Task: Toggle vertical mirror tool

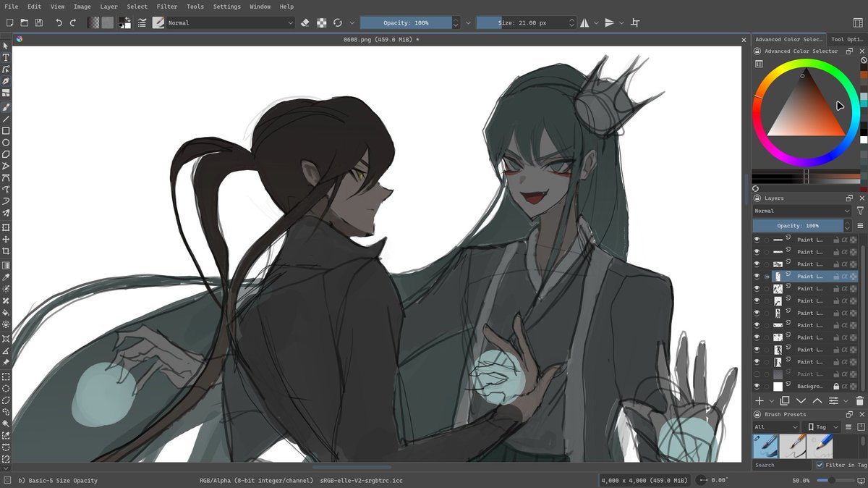Action: [x=609, y=22]
